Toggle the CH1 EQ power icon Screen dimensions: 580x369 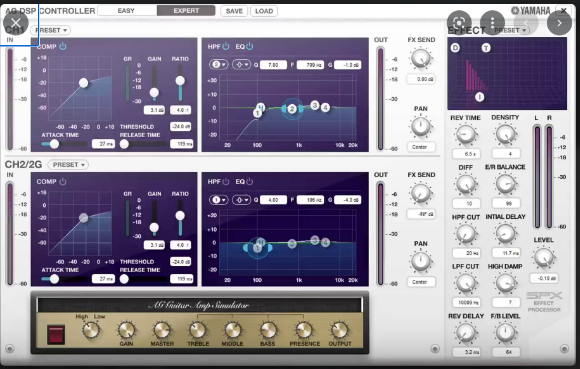[250, 46]
